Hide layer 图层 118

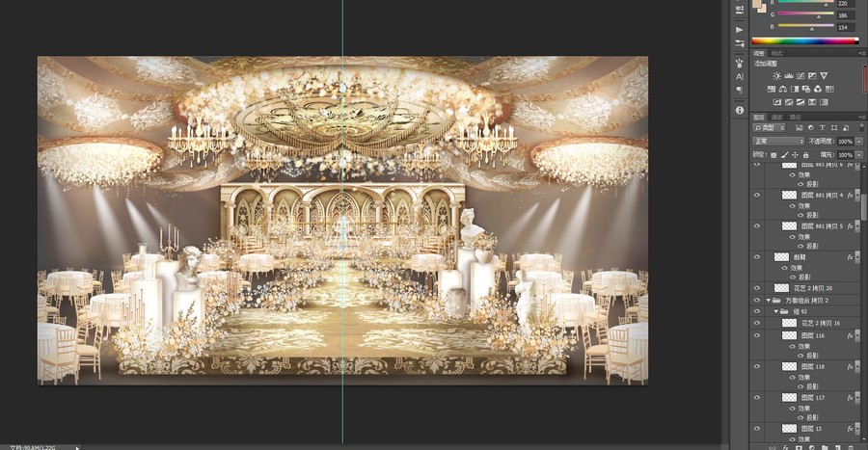(757, 366)
